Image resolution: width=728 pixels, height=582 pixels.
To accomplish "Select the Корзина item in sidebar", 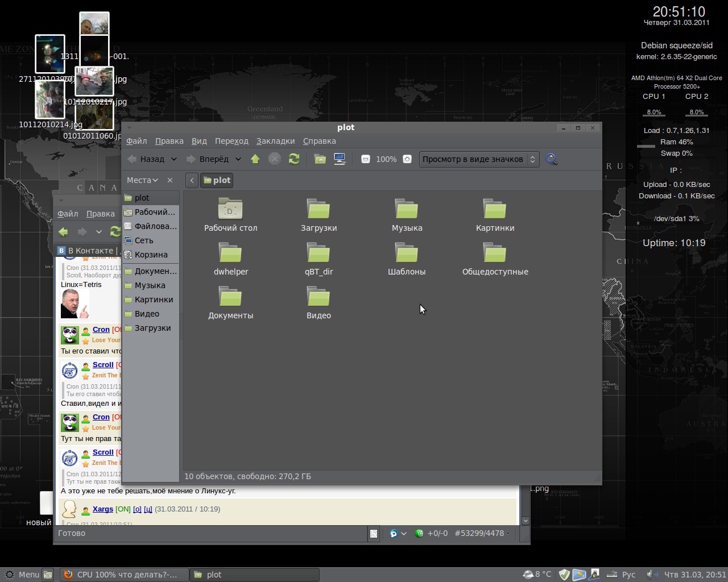I will coord(151,255).
